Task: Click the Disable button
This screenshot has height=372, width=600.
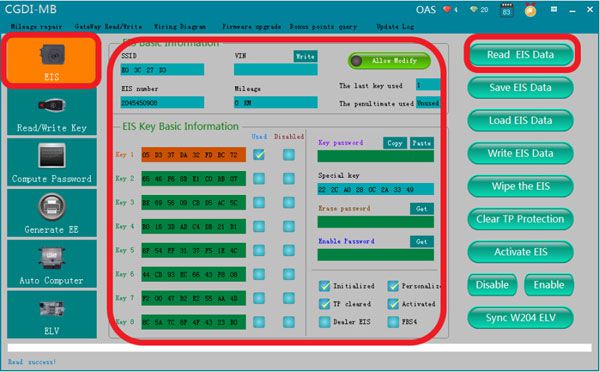Action: click(x=492, y=285)
